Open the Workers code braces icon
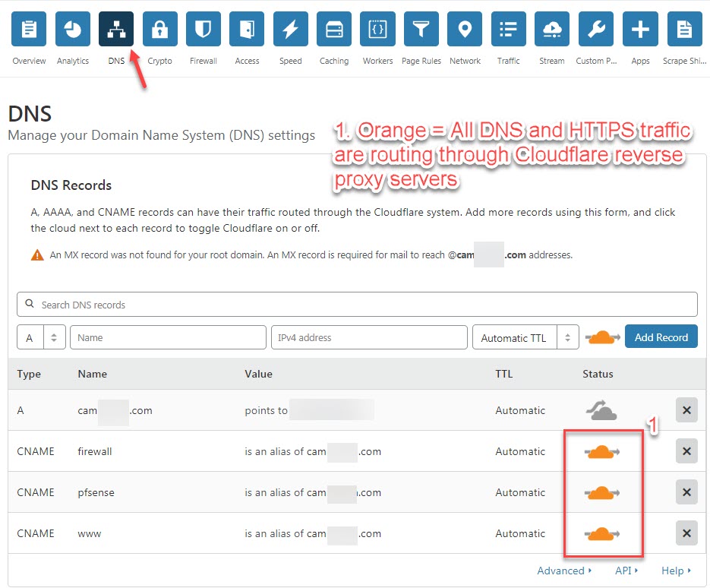The width and height of the screenshot is (710, 588). tap(377, 29)
